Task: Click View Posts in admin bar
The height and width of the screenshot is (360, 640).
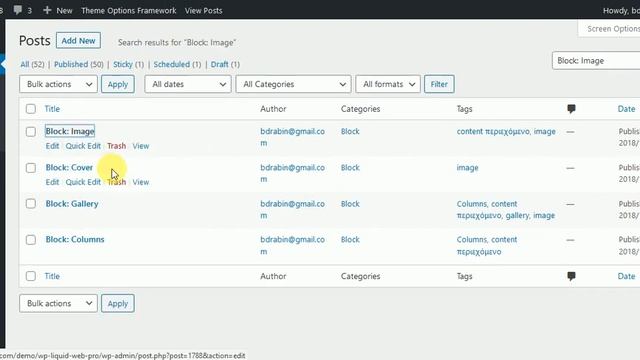Action: (203, 11)
